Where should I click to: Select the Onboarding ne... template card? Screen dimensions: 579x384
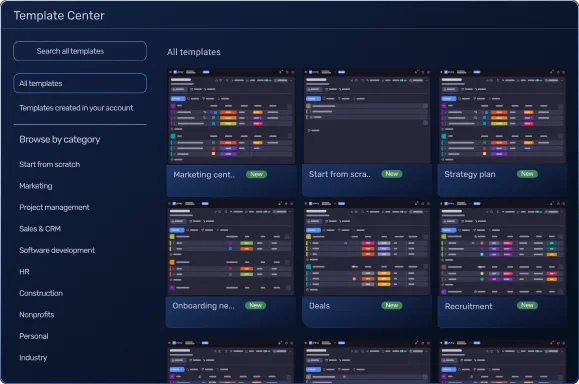pos(232,264)
